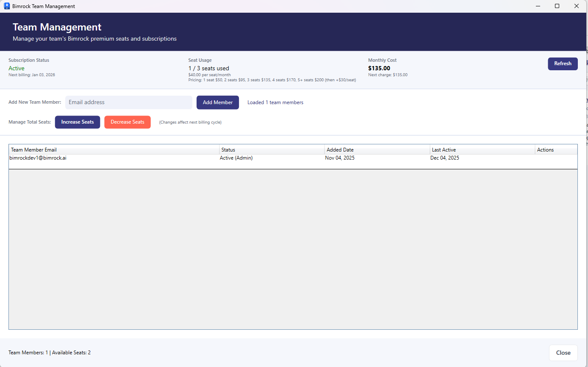
Task: Click the Active subscription status text
Action: coord(17,68)
